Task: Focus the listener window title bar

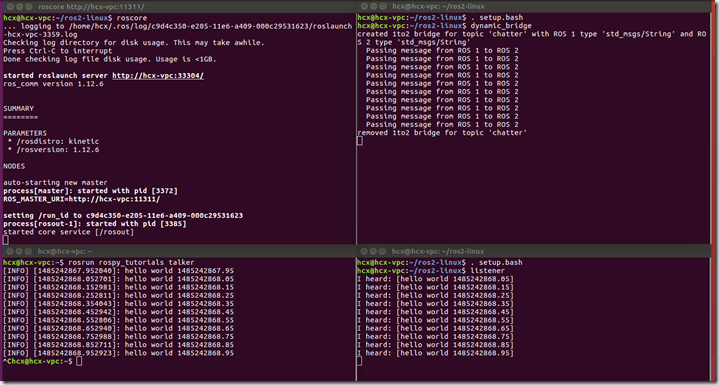Action: click(x=537, y=251)
